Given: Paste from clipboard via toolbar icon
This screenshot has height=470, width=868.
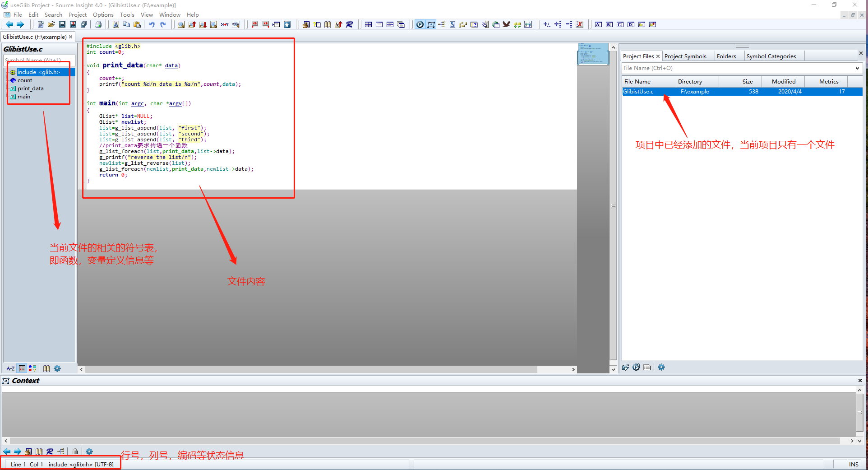Looking at the screenshot, I should [x=137, y=24].
